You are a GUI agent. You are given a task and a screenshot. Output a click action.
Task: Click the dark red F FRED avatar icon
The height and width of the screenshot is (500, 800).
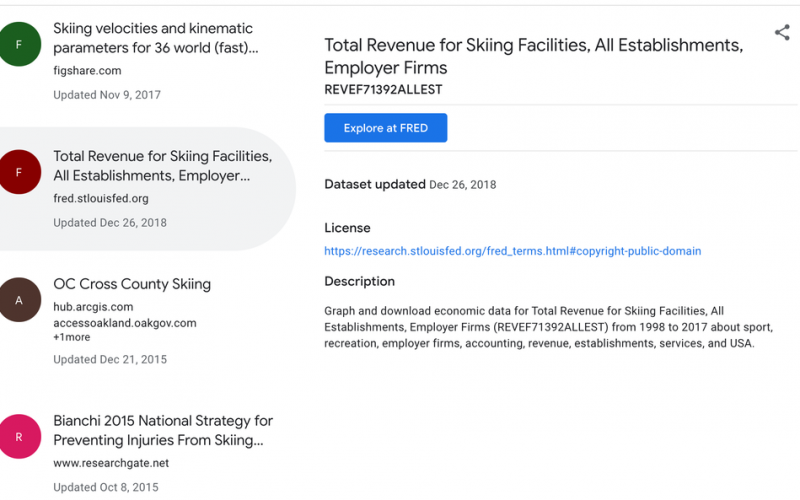(19, 172)
